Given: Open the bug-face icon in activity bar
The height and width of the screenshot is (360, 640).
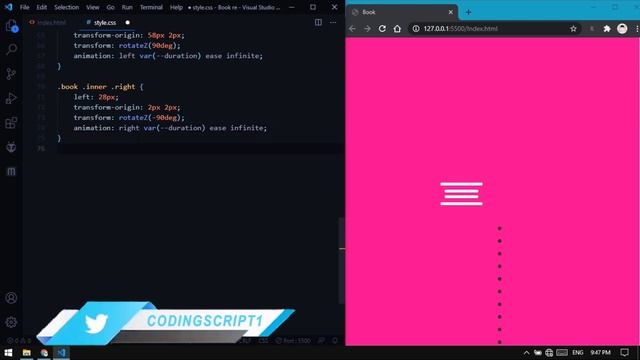Looking at the screenshot, I should pos(11,147).
